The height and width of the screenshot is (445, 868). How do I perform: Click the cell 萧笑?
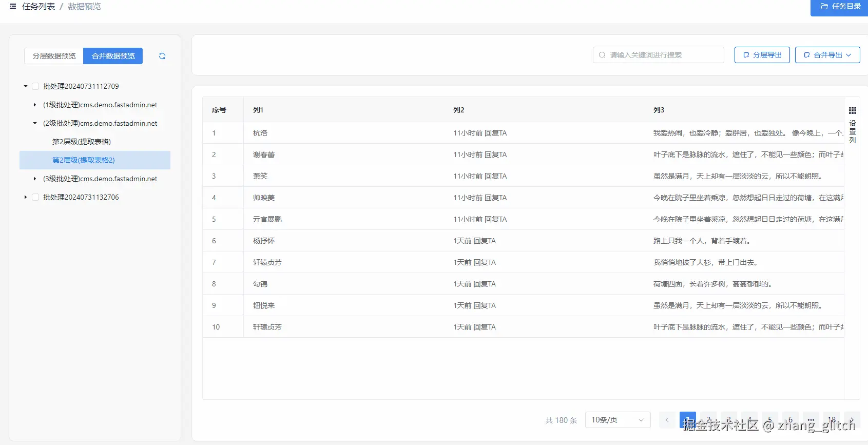point(260,176)
